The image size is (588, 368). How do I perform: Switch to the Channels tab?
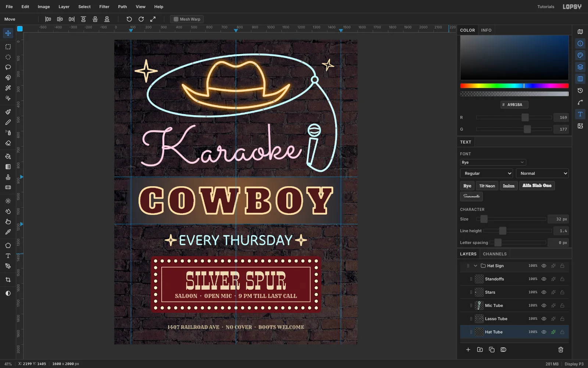coord(495,254)
